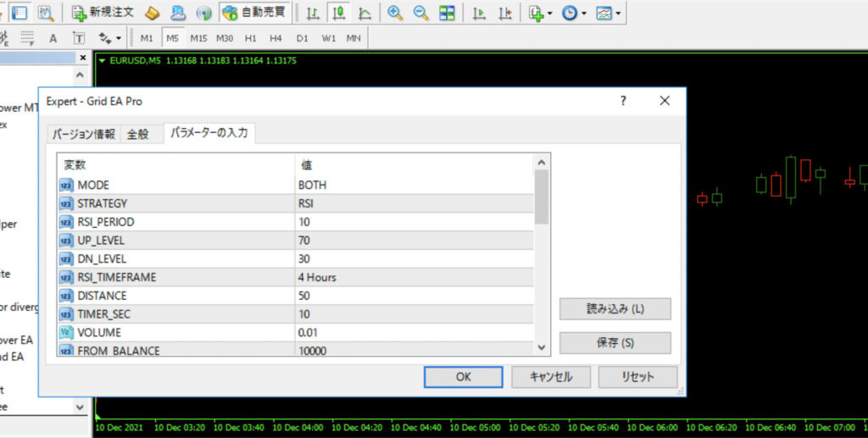The height and width of the screenshot is (438, 868).
Task: Open MetaEditor using the yellow book icon
Action: [x=153, y=13]
